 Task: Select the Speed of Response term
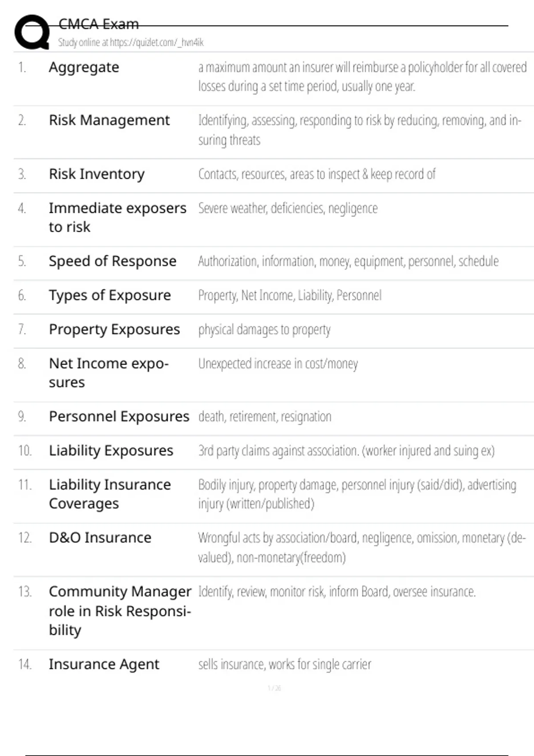point(113,261)
